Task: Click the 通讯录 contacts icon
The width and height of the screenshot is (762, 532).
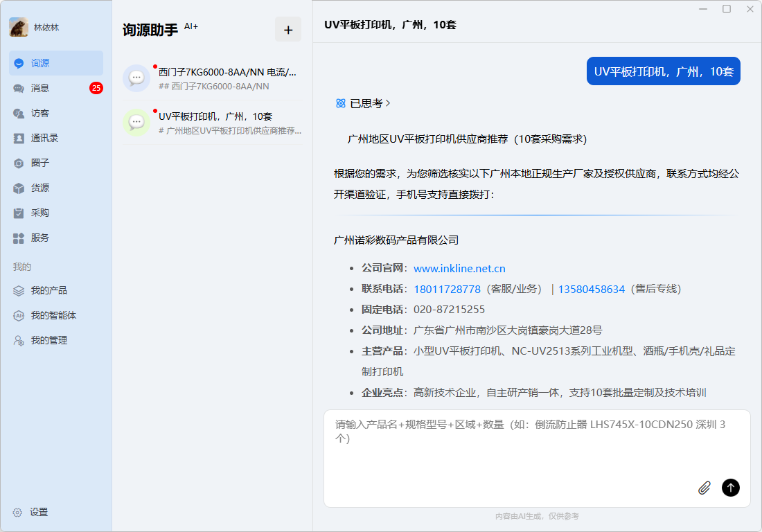Action: click(19, 139)
